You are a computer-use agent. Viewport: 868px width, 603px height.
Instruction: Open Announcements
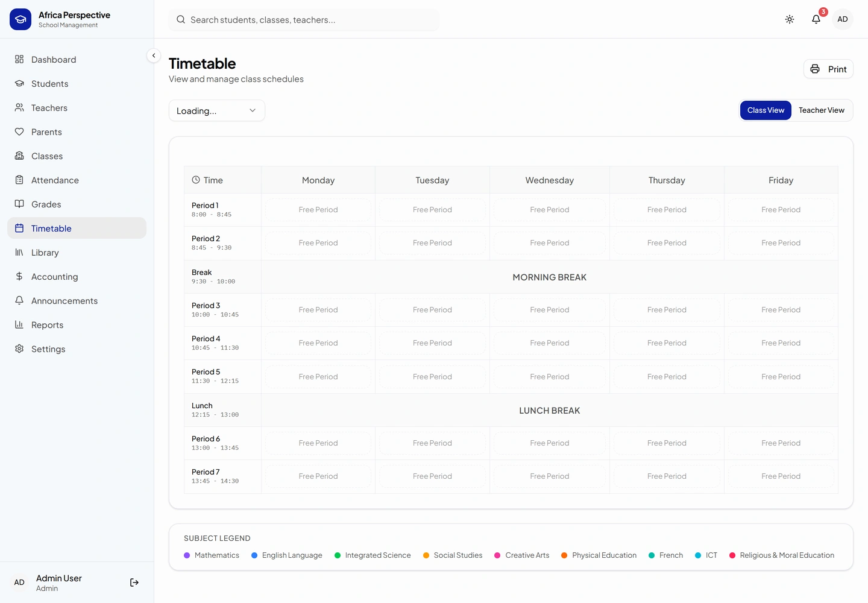coord(77,300)
